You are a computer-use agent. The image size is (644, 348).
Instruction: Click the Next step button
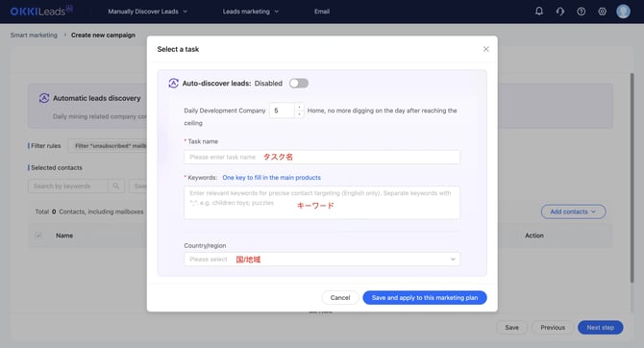(x=600, y=328)
